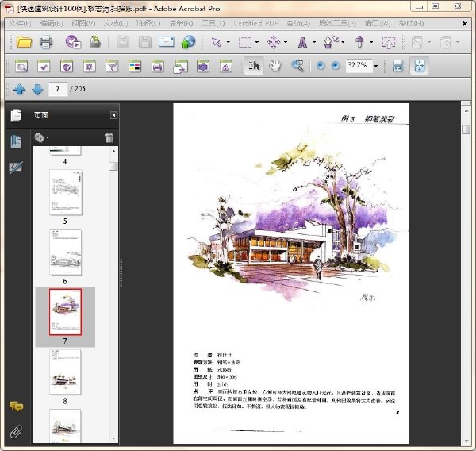Open the 文件(F) menu
This screenshot has height=451, width=476.
coord(20,23)
